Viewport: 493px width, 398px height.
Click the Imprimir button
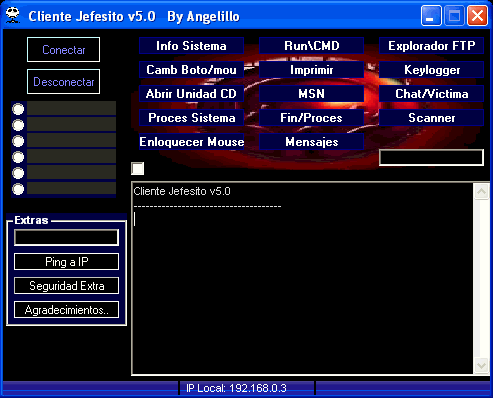(311, 70)
